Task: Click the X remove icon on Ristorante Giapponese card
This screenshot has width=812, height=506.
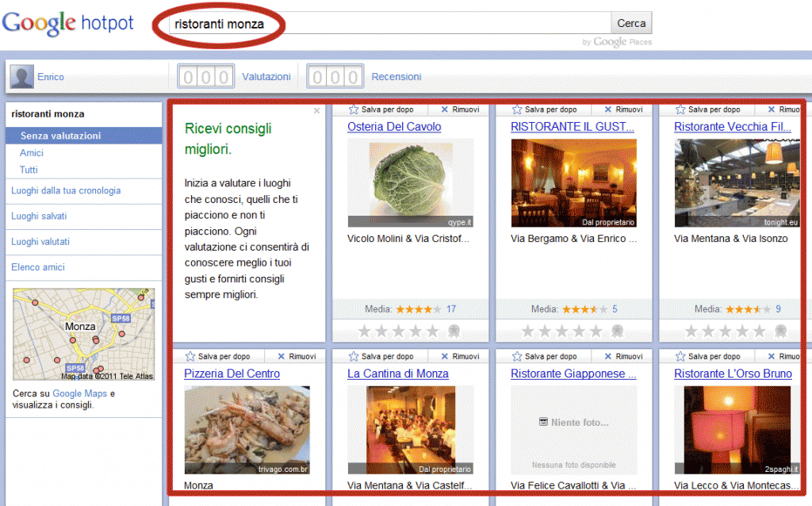Action: click(x=608, y=356)
